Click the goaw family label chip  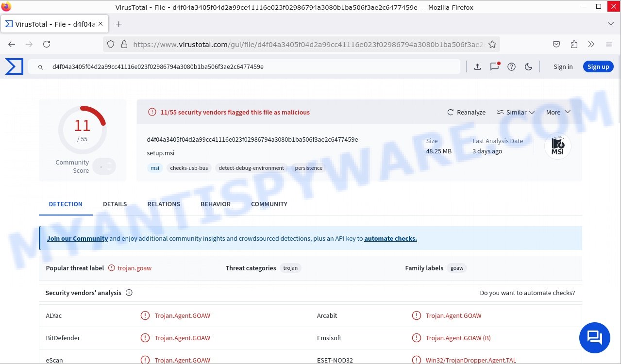(457, 268)
